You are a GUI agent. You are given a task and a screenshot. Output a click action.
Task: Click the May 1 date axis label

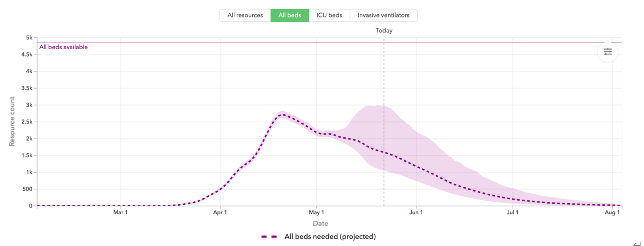[x=316, y=212]
